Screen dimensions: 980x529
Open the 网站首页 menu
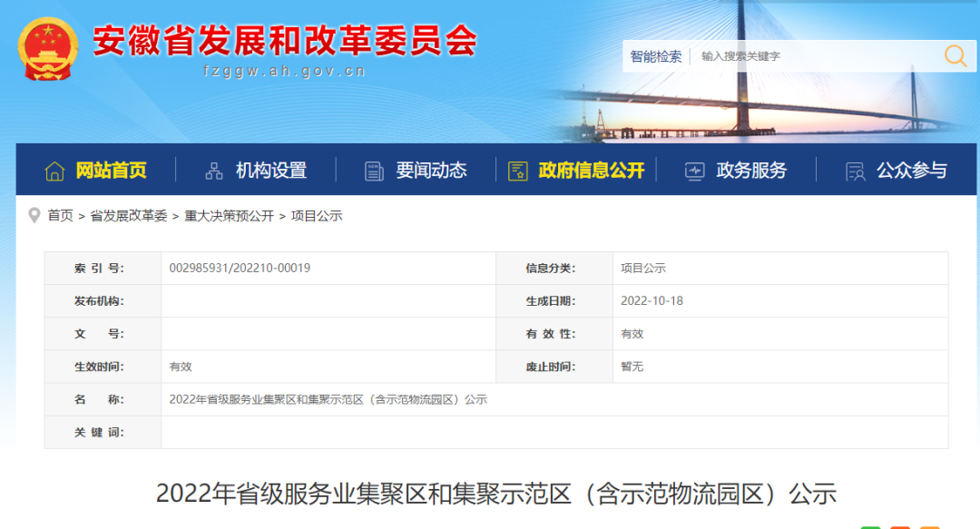pos(111,170)
